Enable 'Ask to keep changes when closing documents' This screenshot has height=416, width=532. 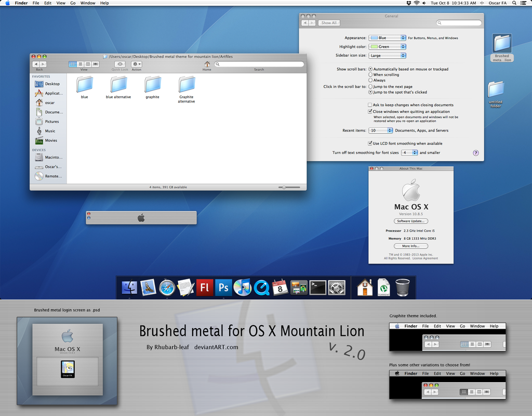click(x=370, y=105)
